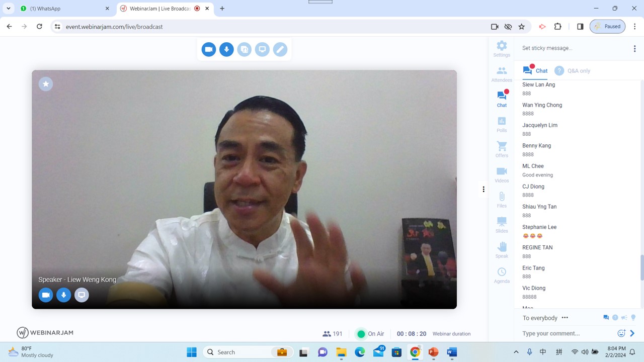Select the announcement megaphone icon
644x362 pixels.
coord(624,318)
